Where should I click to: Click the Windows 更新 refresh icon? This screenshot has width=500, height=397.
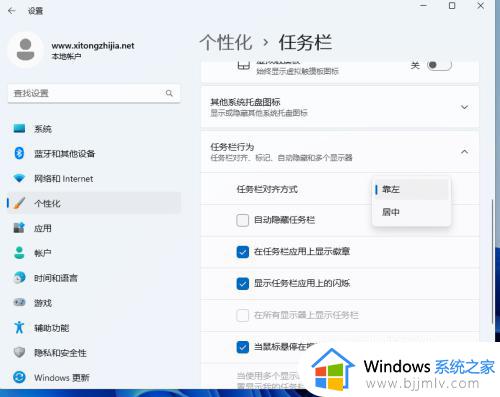[x=19, y=377]
